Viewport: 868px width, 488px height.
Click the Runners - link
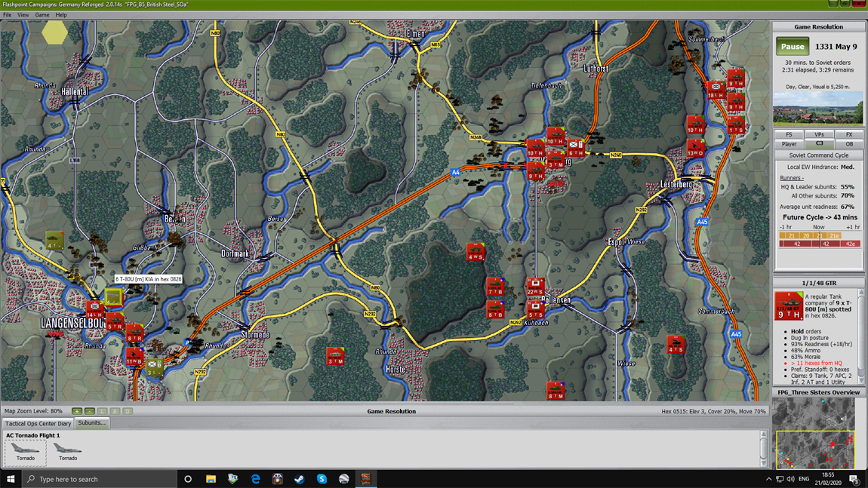[792, 177]
